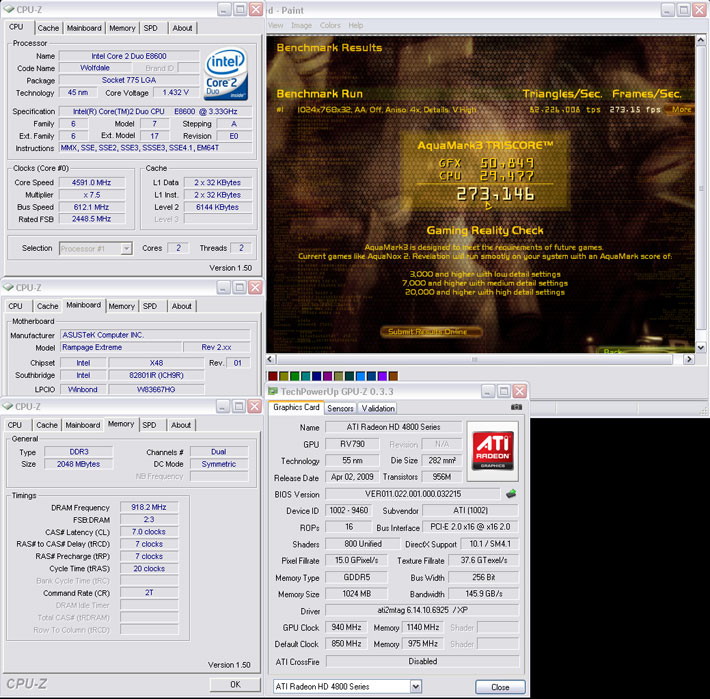Click the GPU Clock value 940 MHz

[346, 627]
